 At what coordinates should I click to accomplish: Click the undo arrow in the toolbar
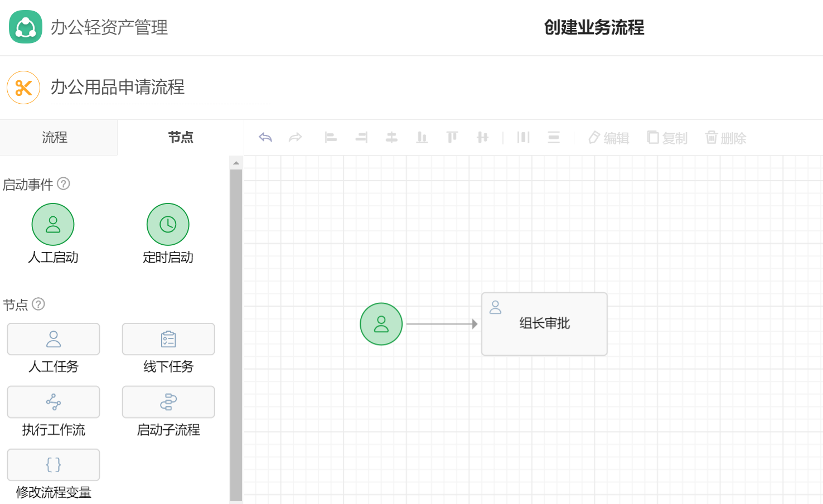(265, 137)
